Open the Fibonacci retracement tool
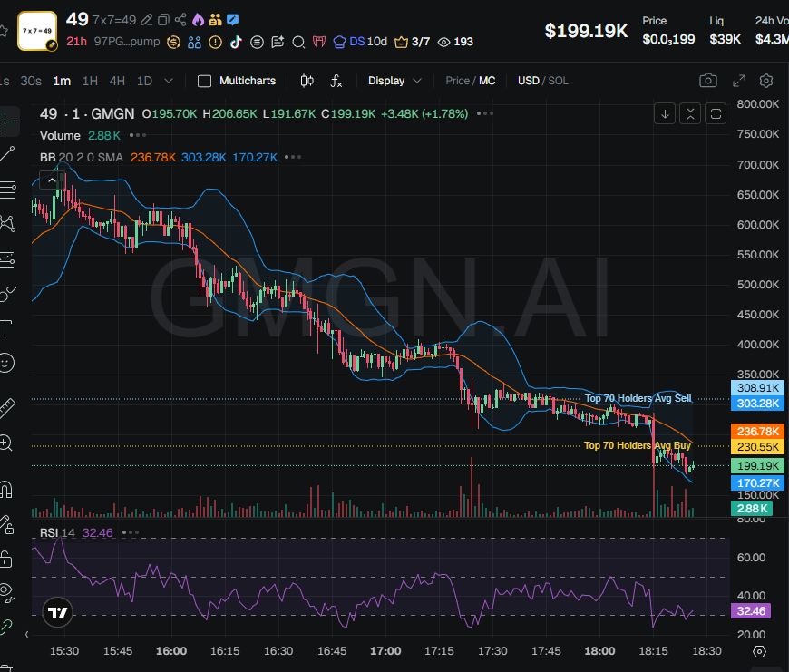The height and width of the screenshot is (672, 789). click(x=7, y=190)
